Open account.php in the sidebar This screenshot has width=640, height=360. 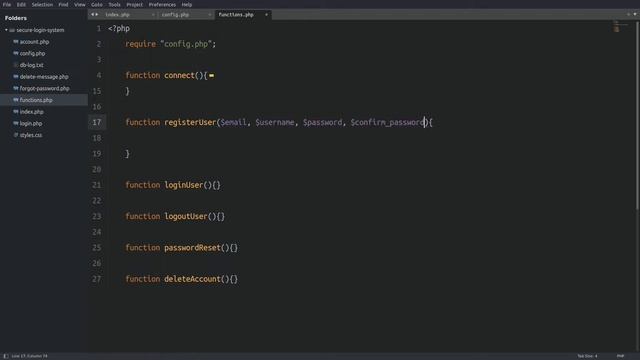point(34,42)
